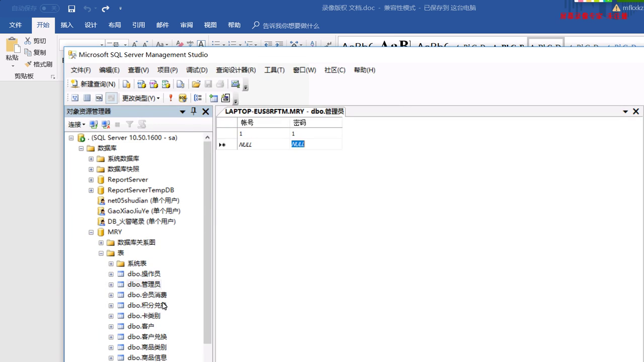Pin the Object Explorer panel with auto-hide

(x=194, y=111)
